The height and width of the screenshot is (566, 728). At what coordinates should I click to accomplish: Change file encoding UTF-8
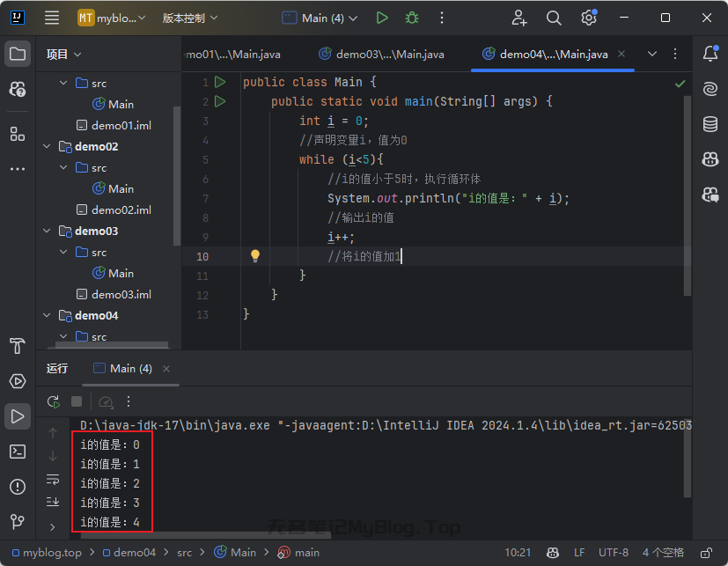pyautogui.click(x=614, y=553)
